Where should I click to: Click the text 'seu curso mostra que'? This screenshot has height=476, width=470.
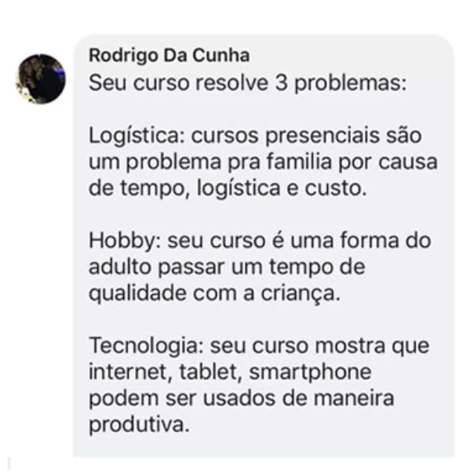pos(319,347)
